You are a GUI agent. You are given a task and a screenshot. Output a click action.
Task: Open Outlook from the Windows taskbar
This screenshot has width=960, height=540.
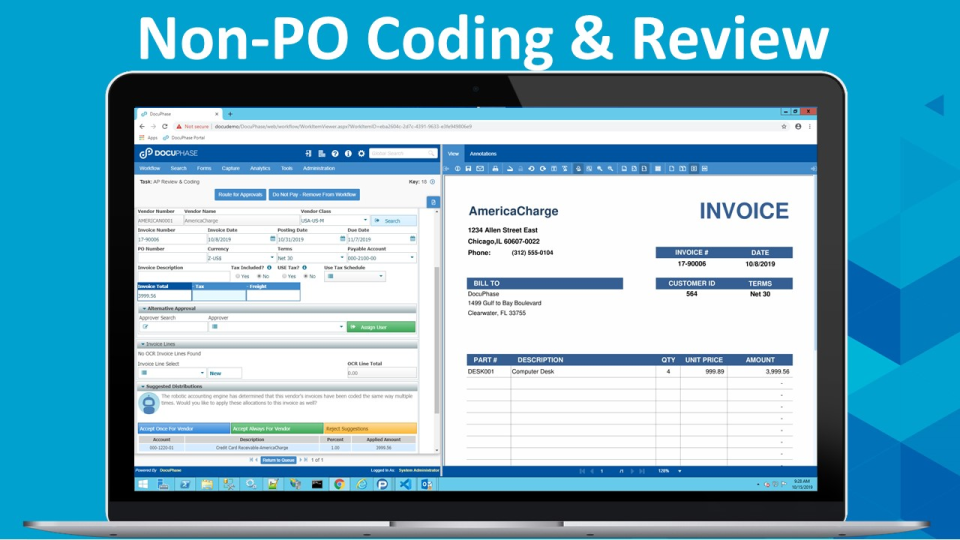pos(427,484)
